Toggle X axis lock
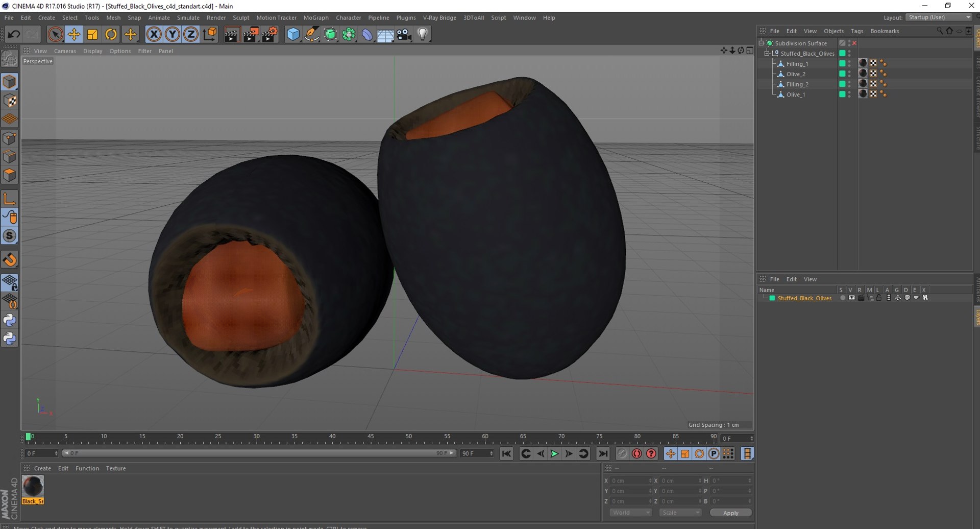This screenshot has width=980, height=529. click(x=154, y=34)
